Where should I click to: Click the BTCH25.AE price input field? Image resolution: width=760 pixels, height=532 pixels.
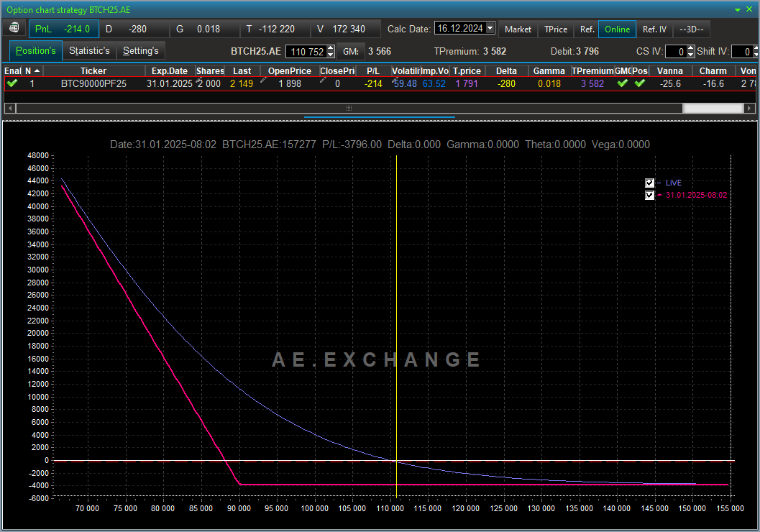[x=306, y=51]
